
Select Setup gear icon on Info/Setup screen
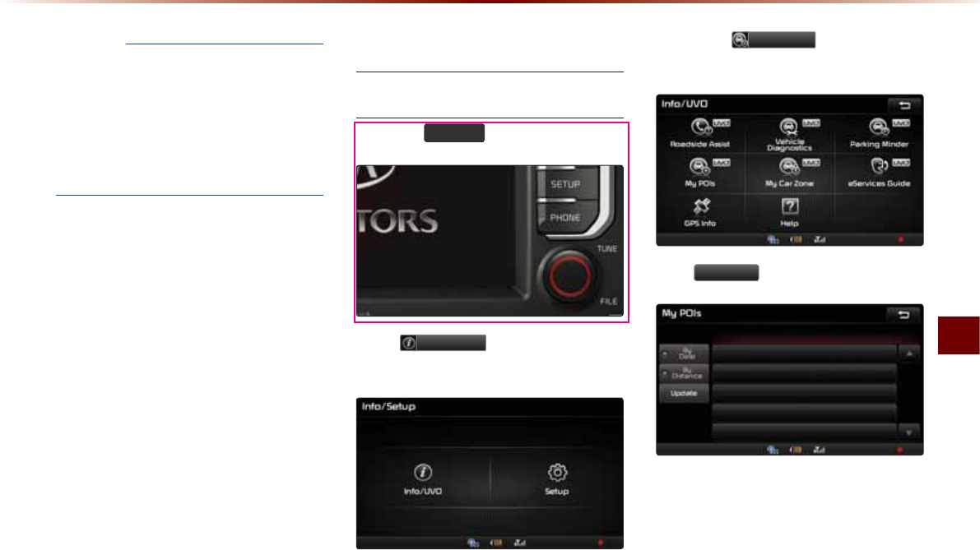coord(557,479)
